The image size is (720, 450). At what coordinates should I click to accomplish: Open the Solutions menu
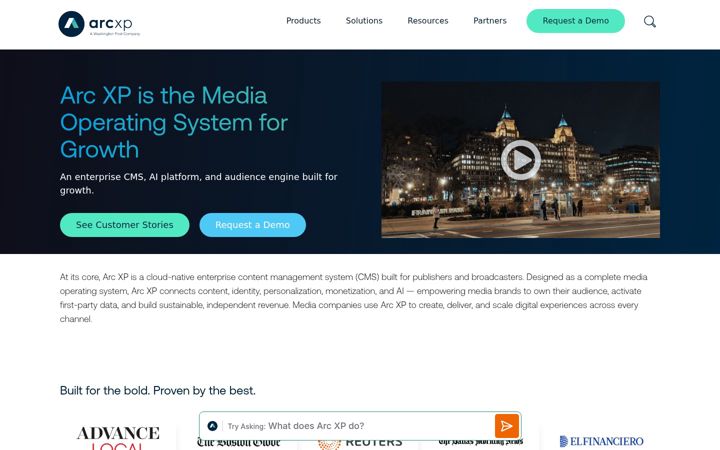click(364, 21)
